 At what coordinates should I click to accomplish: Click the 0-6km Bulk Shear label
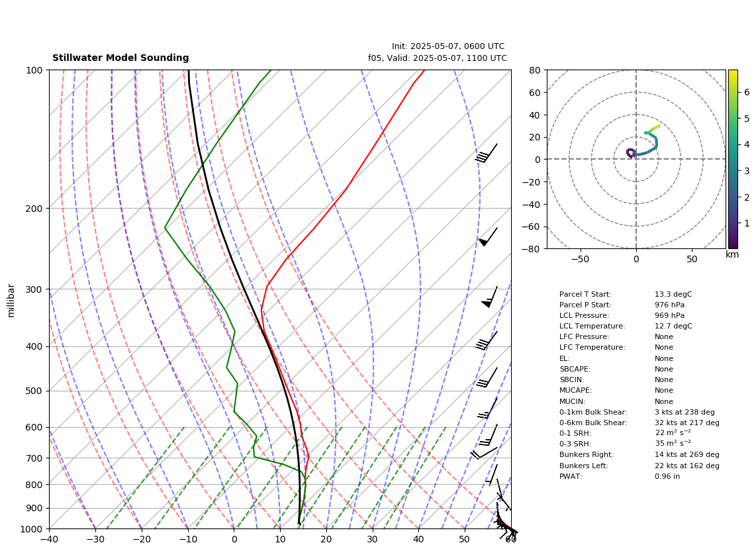click(x=593, y=423)
